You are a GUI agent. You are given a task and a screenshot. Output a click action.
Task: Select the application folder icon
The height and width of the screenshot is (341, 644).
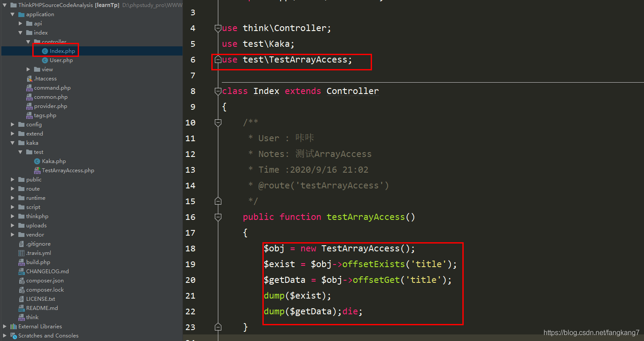pyautogui.click(x=21, y=14)
